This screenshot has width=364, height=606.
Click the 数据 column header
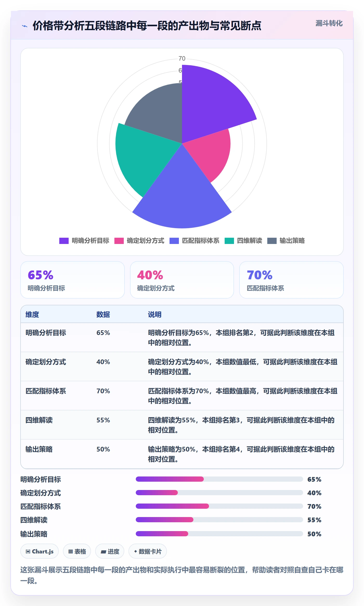(x=103, y=314)
